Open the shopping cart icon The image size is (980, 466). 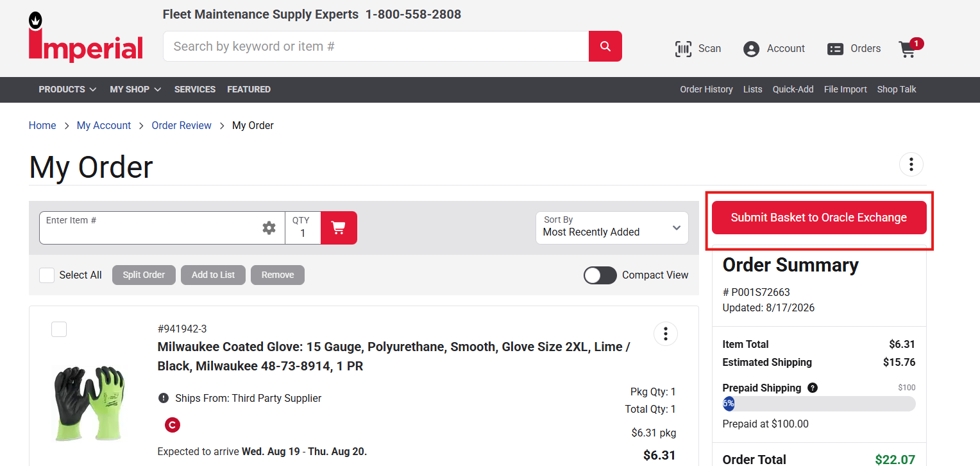(x=907, y=49)
